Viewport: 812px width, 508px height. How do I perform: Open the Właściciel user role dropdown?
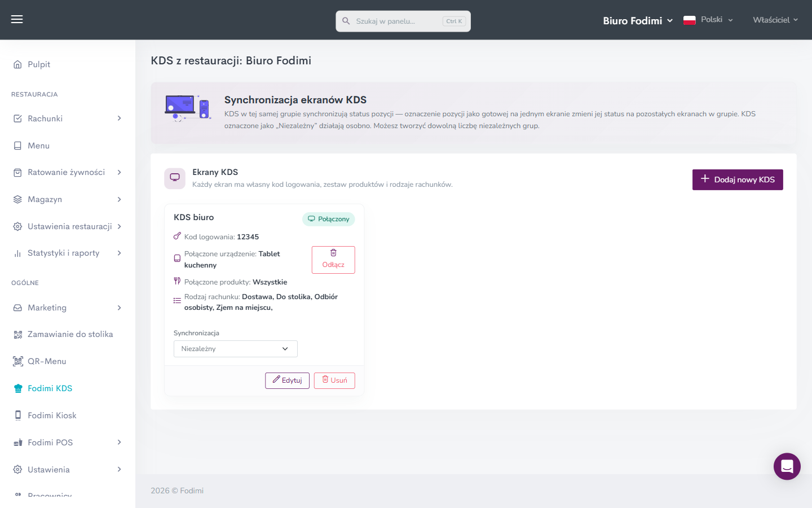point(775,20)
